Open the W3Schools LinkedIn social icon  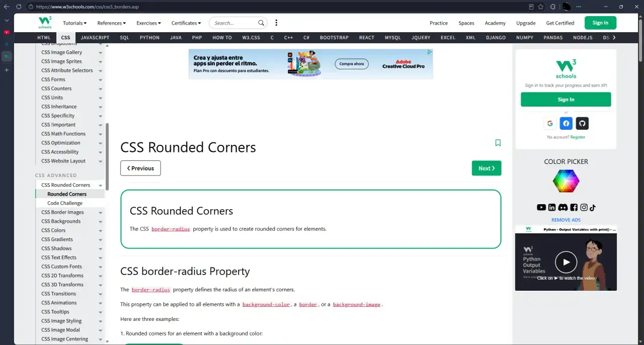[552, 207]
